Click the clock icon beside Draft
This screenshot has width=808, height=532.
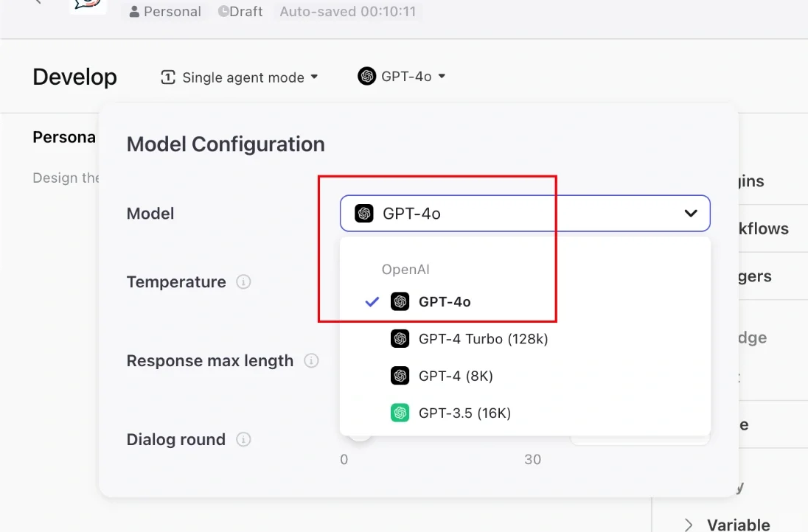coord(223,11)
